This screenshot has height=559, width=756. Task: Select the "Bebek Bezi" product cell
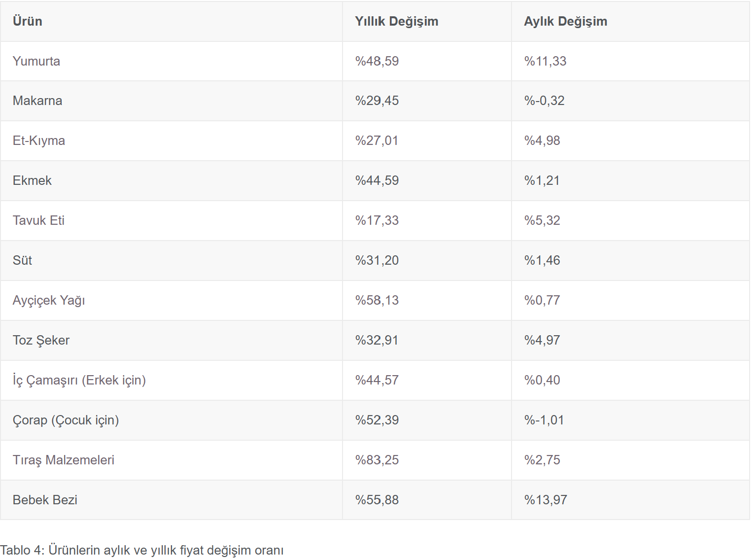coord(45,500)
